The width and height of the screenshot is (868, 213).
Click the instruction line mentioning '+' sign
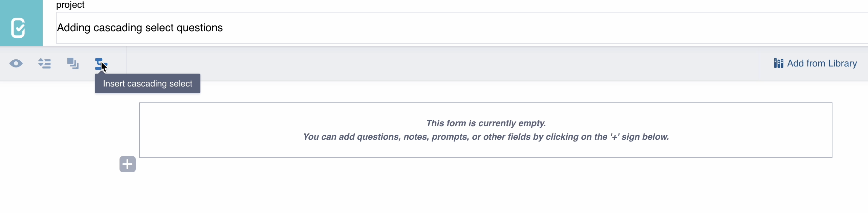[486, 137]
